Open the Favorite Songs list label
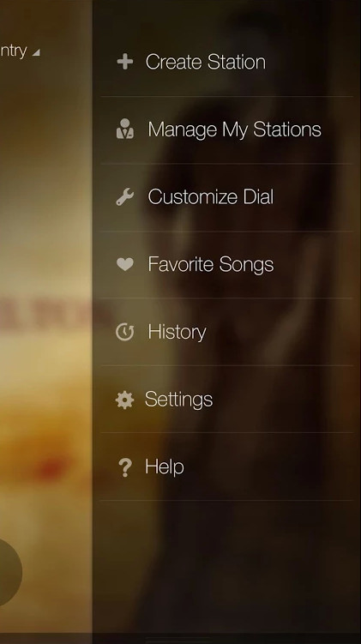Viewport: 361px width, 644px height. point(211,264)
